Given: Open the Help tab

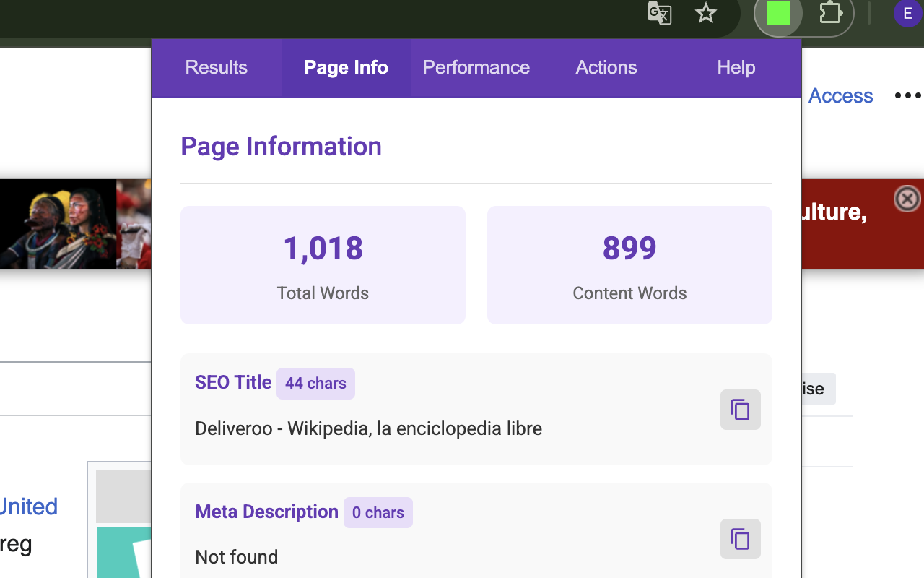Looking at the screenshot, I should 736,67.
